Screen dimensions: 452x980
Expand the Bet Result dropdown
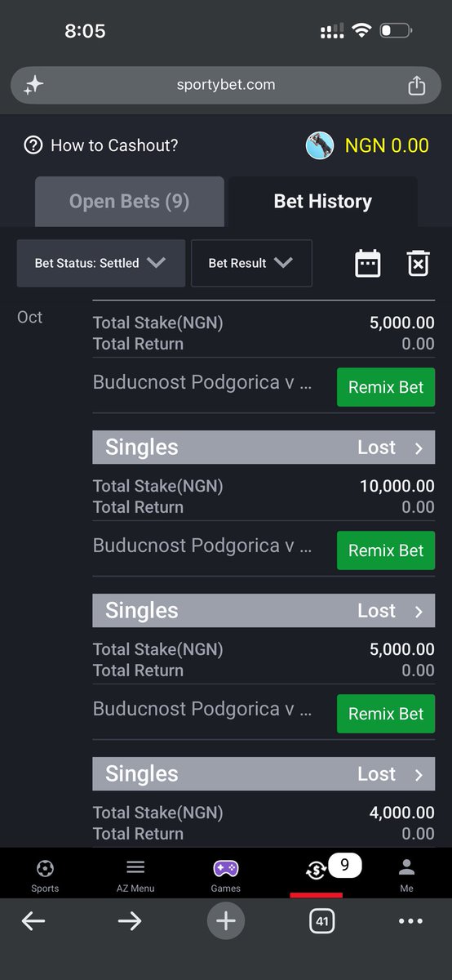click(251, 263)
